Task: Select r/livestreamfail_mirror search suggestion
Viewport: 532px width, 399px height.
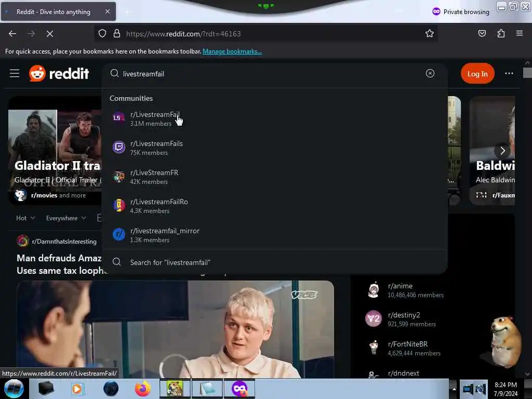Action: click(274, 235)
